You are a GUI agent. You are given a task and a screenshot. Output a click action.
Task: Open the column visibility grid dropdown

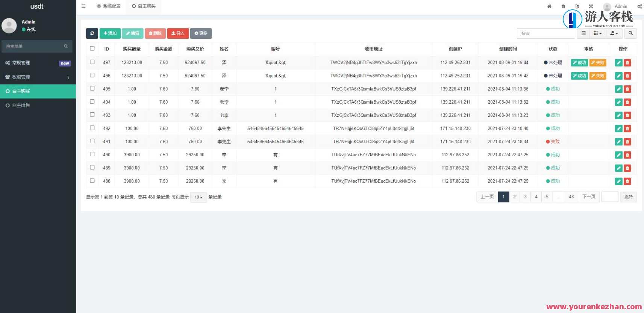(597, 33)
